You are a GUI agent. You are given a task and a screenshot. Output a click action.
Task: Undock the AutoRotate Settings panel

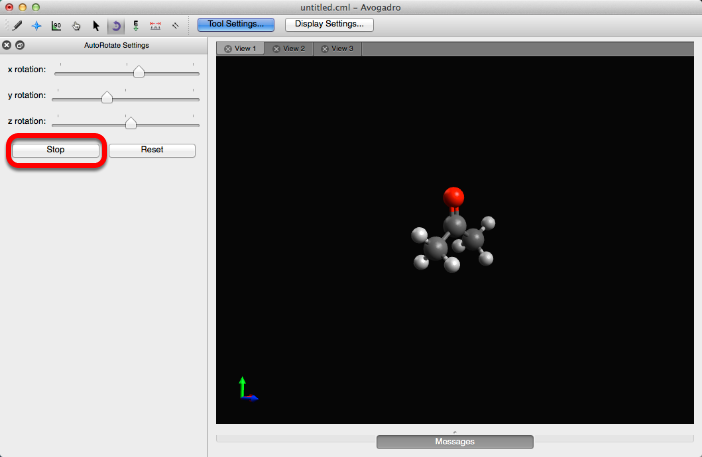20,46
